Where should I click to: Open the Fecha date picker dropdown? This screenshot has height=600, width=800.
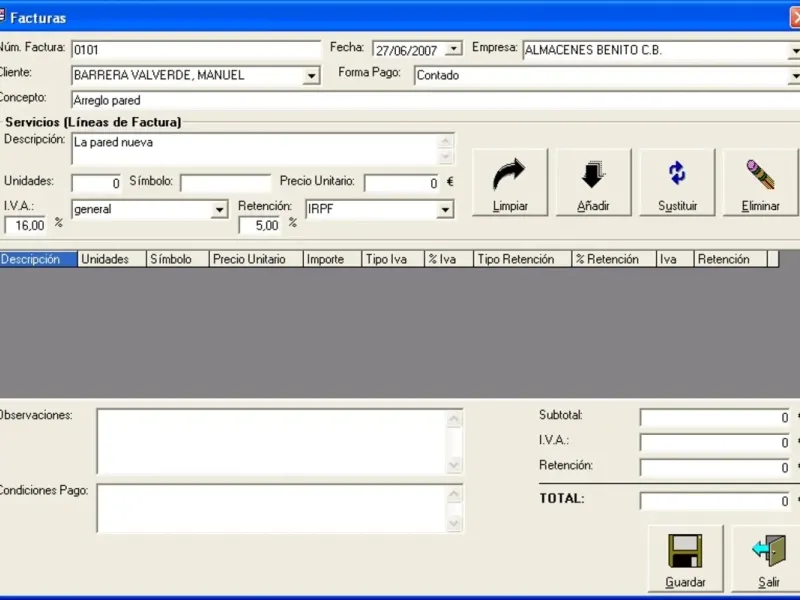[x=454, y=49]
